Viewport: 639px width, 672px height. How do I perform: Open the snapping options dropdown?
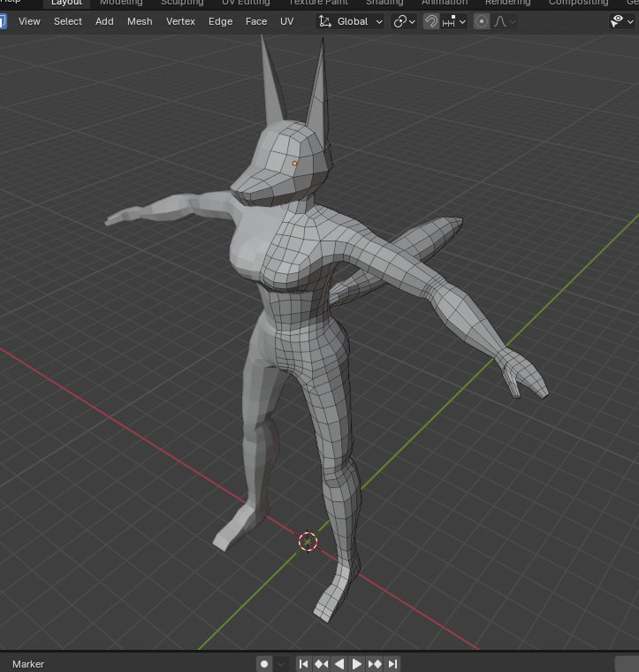(454, 21)
